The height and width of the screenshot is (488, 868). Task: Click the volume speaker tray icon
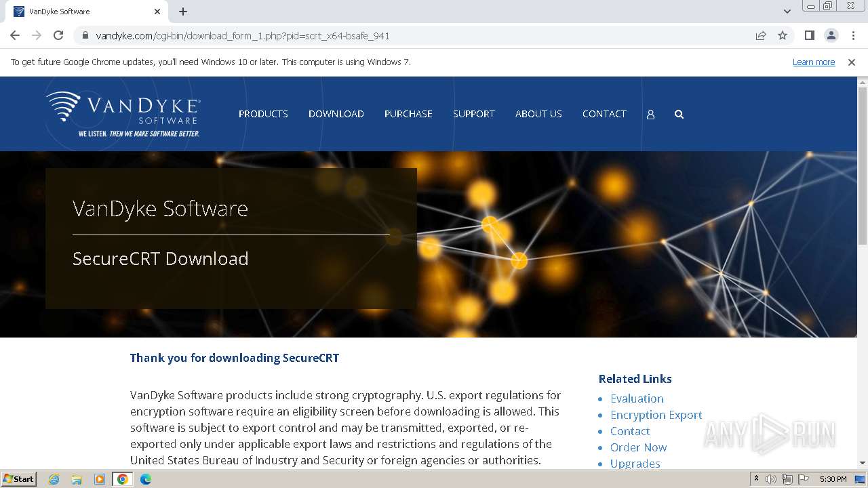771,479
